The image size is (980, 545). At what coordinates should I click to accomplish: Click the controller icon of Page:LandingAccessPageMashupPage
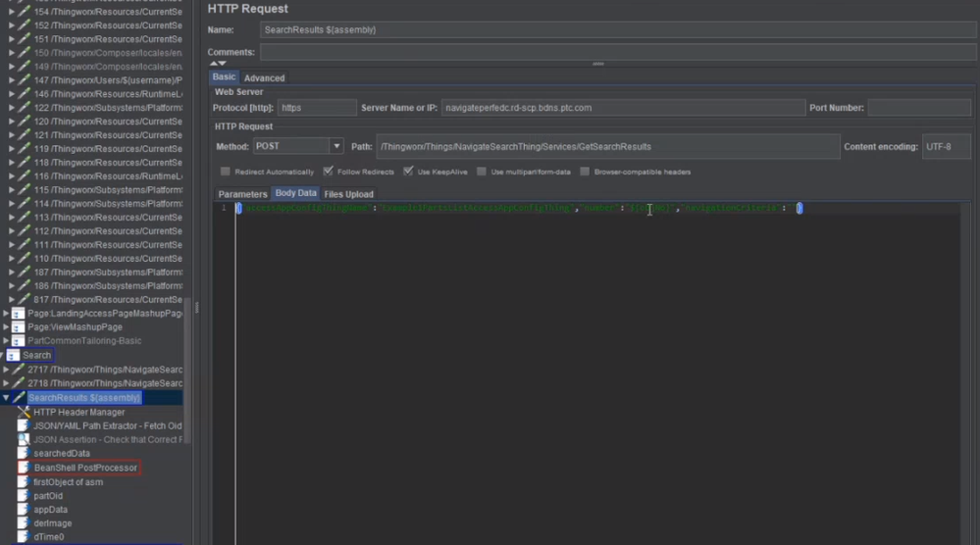pyautogui.click(x=18, y=314)
